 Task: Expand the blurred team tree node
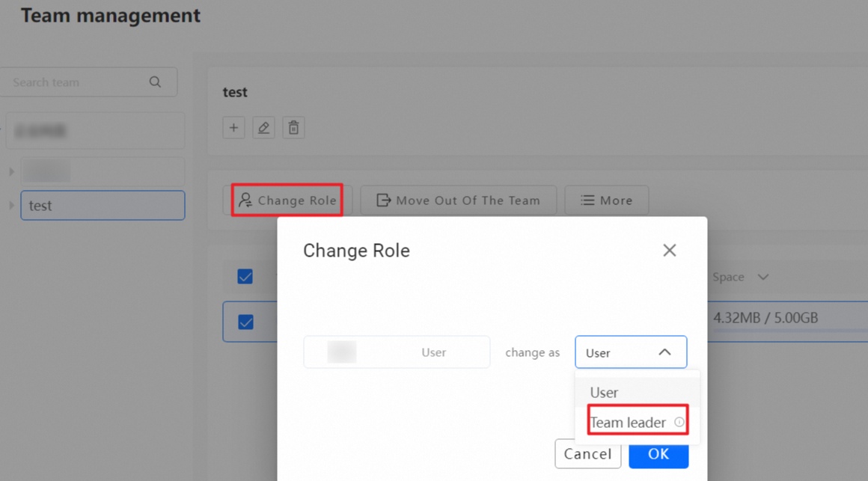pyautogui.click(x=11, y=172)
